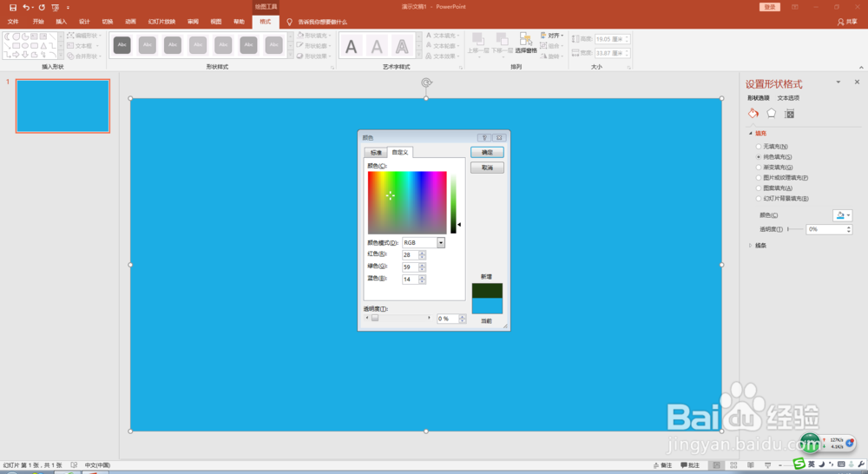Switch to Reading view icon
This screenshot has width=868, height=474.
pyautogui.click(x=751, y=465)
